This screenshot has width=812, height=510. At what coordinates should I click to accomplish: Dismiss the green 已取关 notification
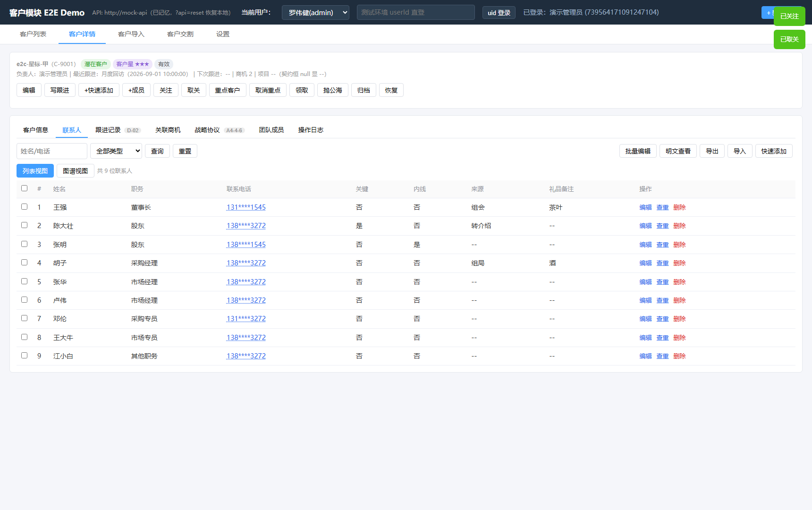click(789, 39)
